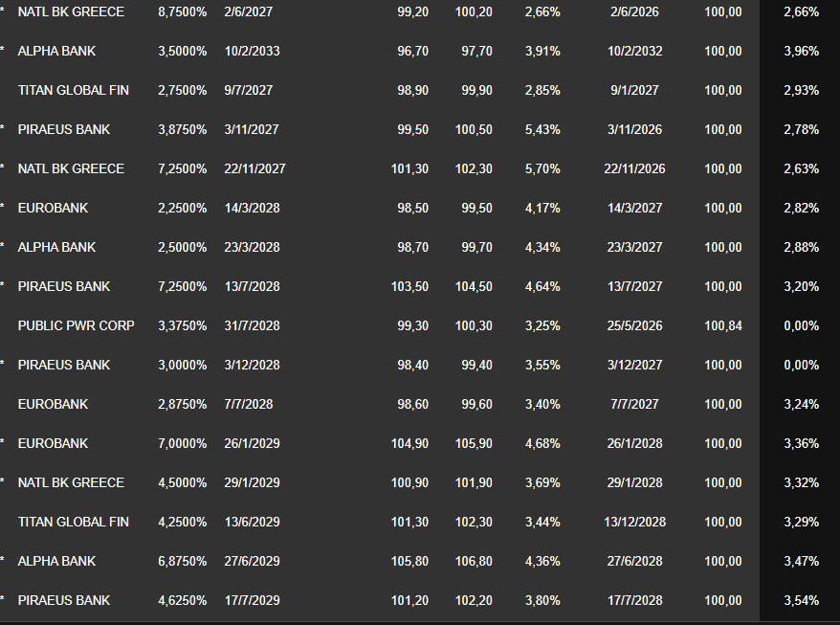Select PIRAEUS BANK with 3,0000% coupon
This screenshot has height=625, width=840.
click(64, 364)
